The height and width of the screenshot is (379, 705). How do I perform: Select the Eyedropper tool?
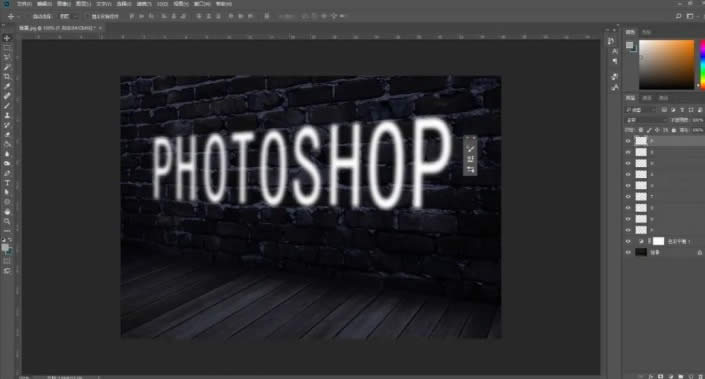(7, 86)
